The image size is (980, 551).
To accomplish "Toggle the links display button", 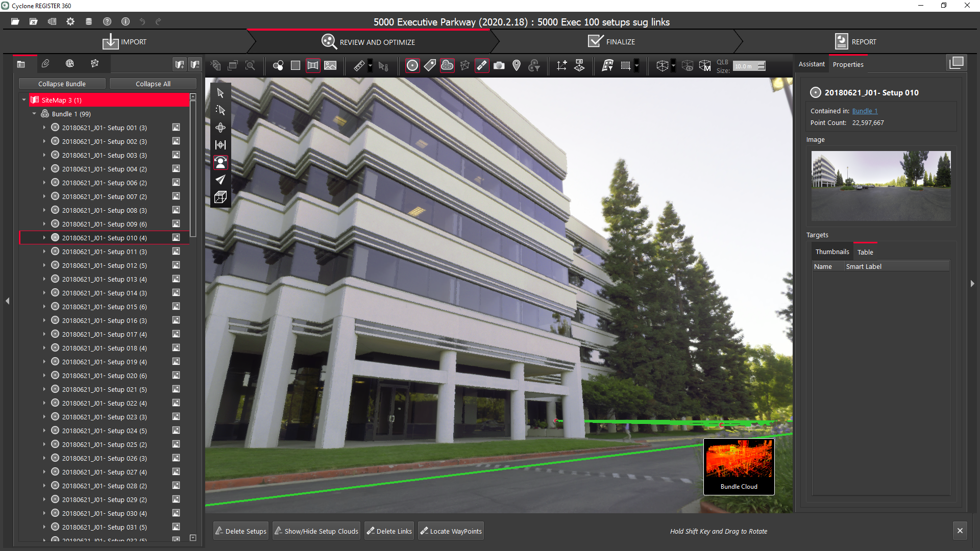I will pyautogui.click(x=482, y=66).
